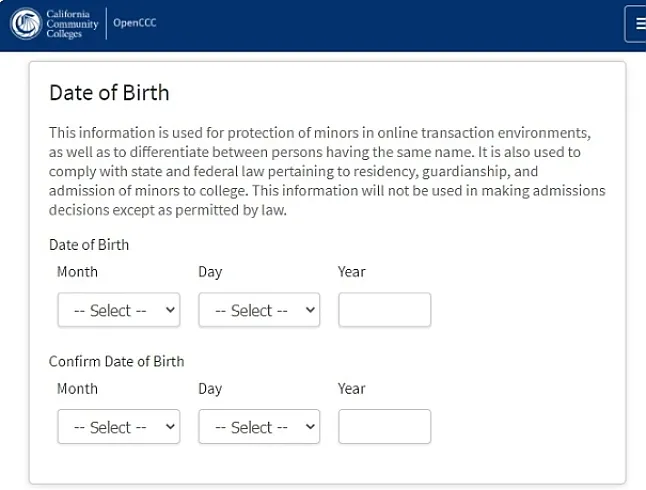
Task: Click the Confirm Date of Birth Year field
Action: tap(385, 427)
